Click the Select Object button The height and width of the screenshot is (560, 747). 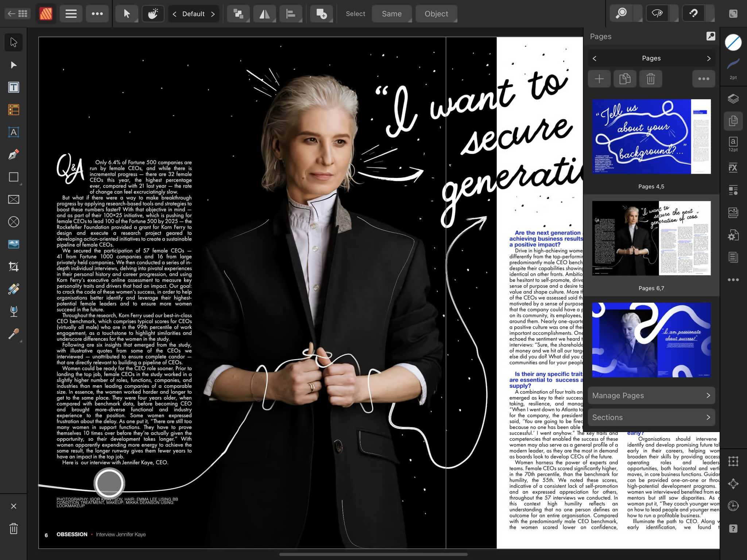tap(436, 14)
